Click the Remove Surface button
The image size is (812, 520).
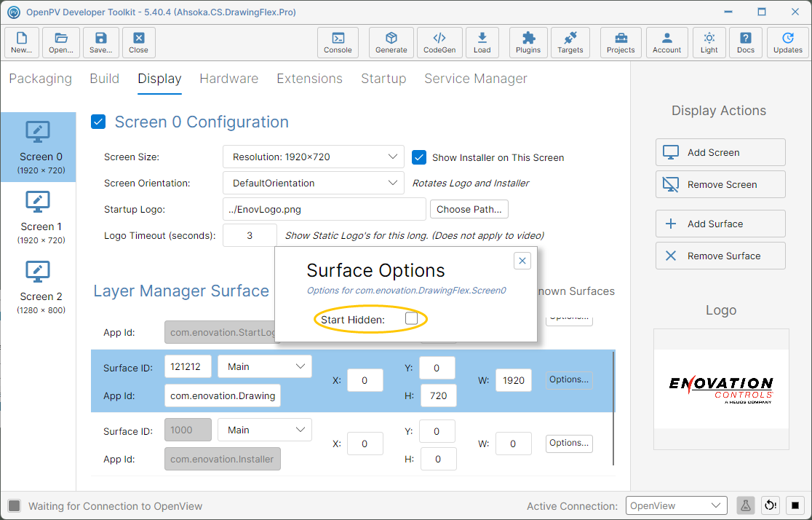coord(720,256)
